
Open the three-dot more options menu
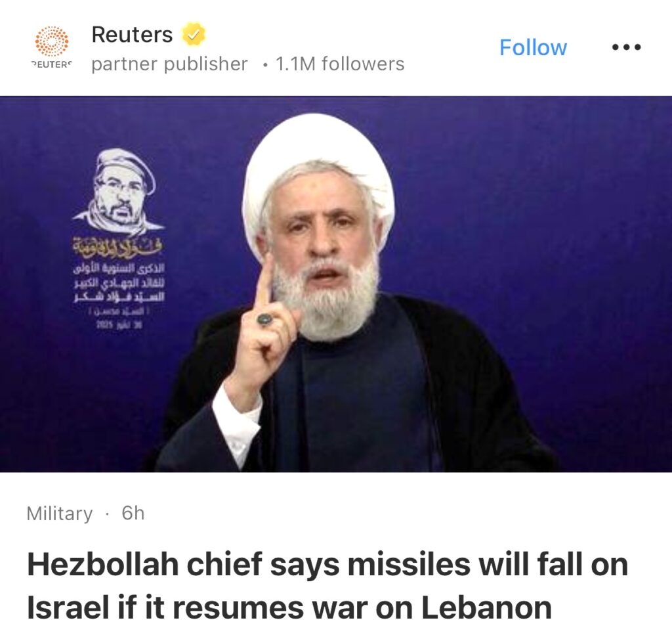(626, 47)
